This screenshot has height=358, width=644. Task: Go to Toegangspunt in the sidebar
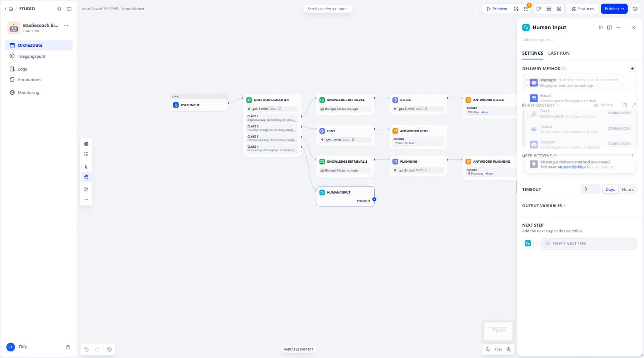(39, 56)
